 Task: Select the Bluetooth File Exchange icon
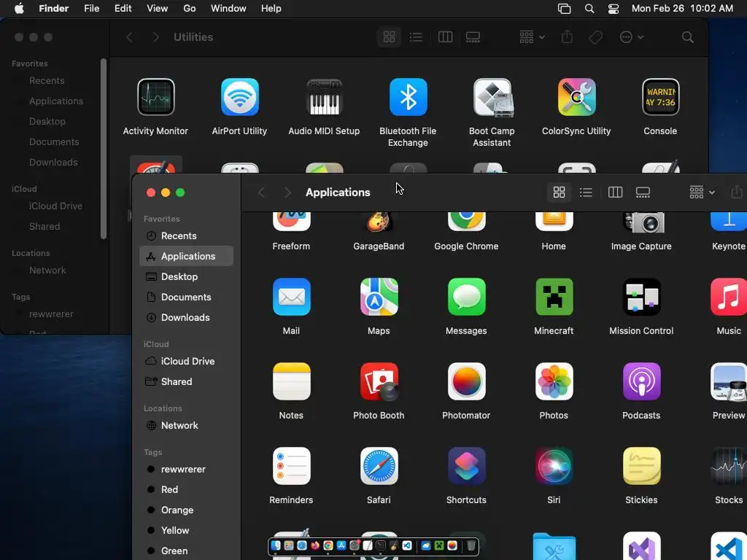click(409, 97)
